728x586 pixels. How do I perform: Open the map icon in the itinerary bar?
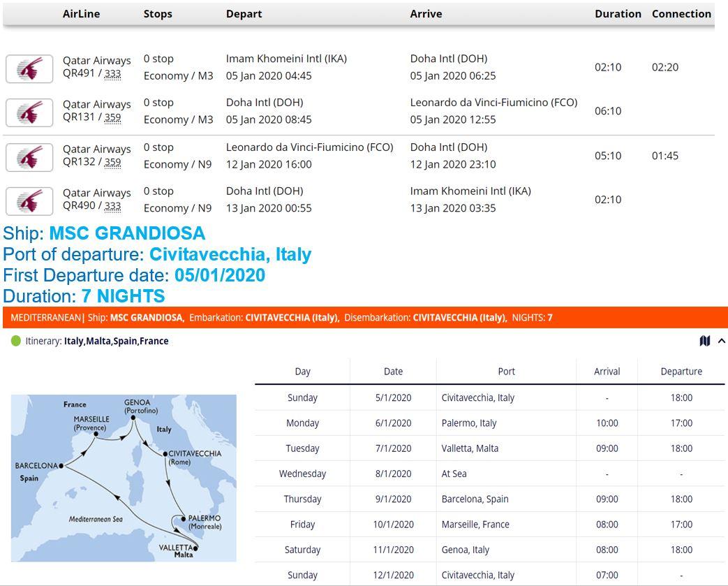704,341
